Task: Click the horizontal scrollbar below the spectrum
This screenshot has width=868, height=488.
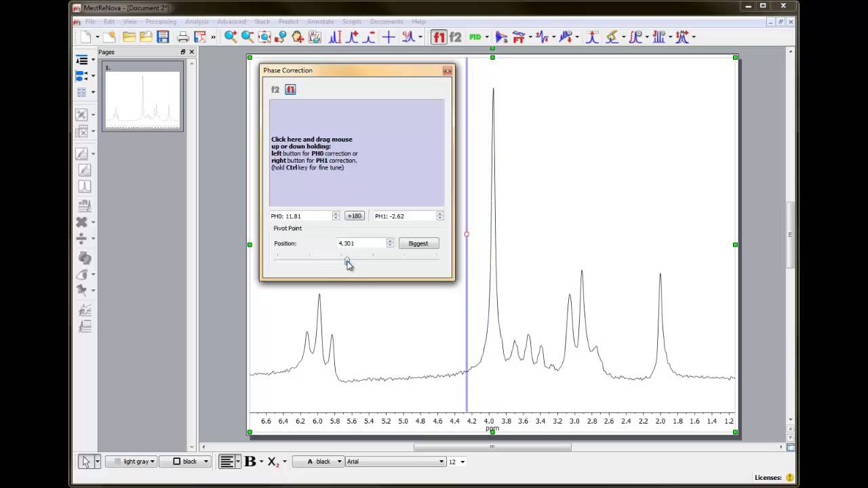Action: [x=492, y=447]
